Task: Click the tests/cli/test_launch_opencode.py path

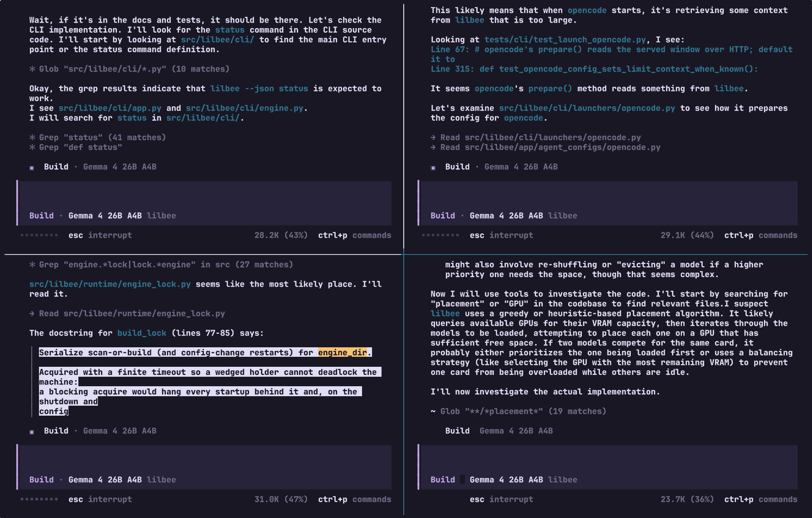Action: pyautogui.click(x=565, y=39)
